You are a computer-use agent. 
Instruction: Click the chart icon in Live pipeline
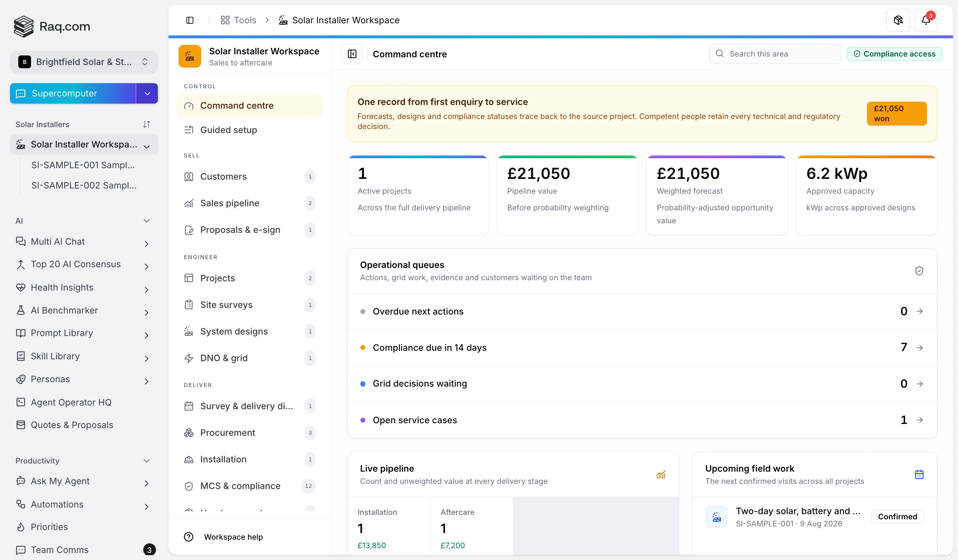pos(660,475)
